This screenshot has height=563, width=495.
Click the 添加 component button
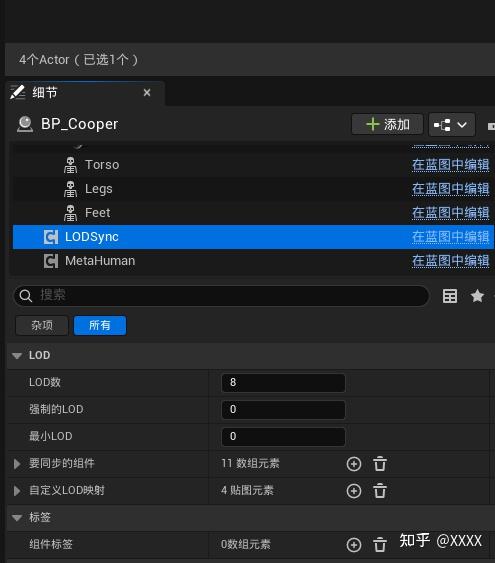(387, 124)
